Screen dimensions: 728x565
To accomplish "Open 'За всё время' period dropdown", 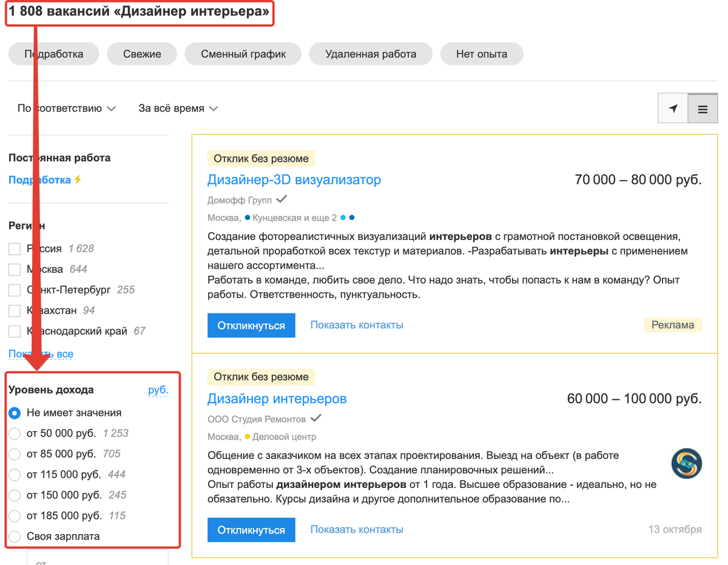I will pyautogui.click(x=178, y=109).
